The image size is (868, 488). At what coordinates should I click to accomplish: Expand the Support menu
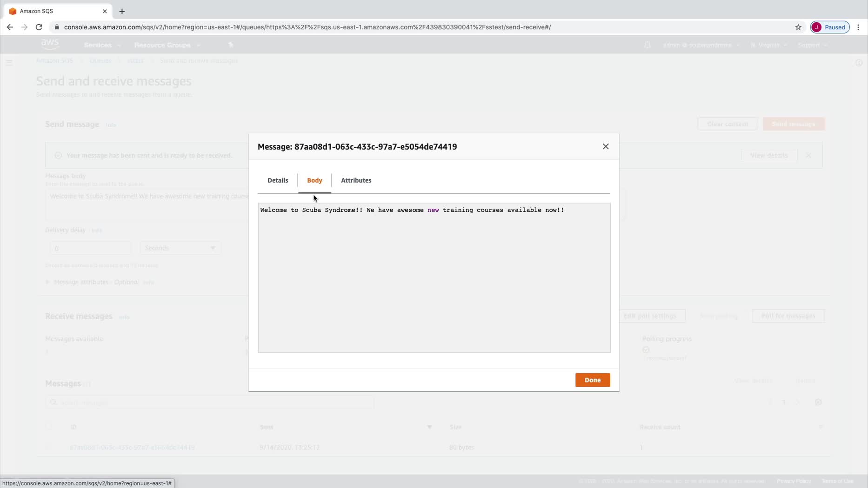(x=812, y=45)
